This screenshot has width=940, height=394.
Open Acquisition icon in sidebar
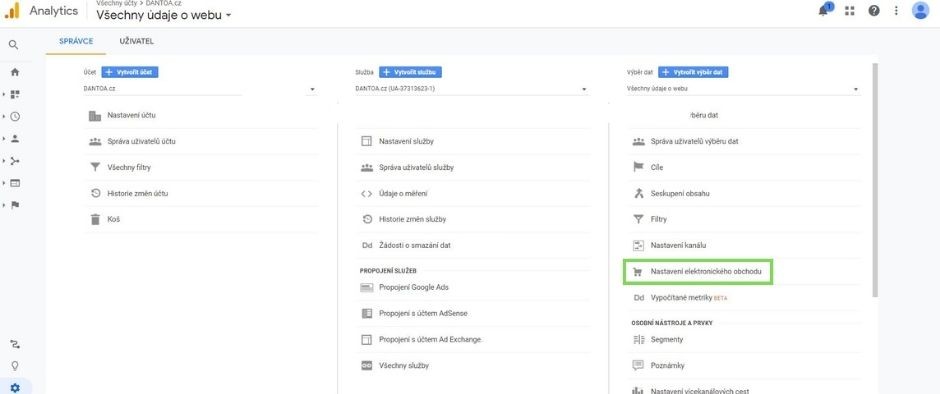(15, 161)
